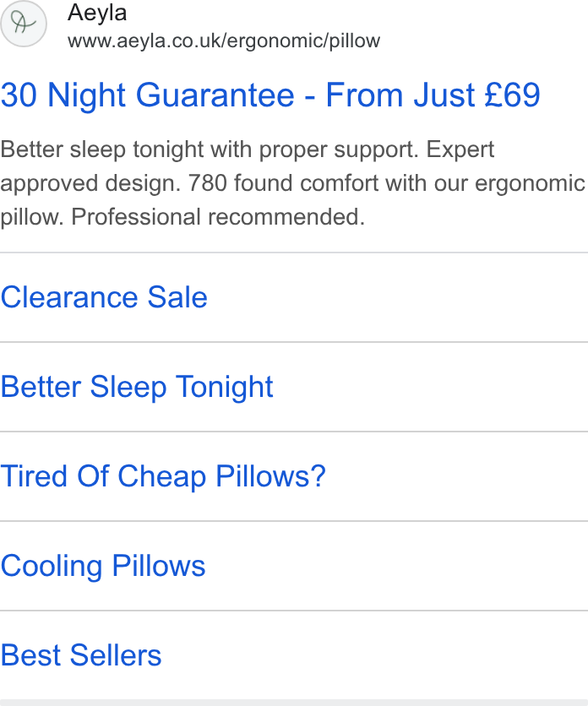Click the £69 price in the headline
The height and width of the screenshot is (706, 588).
tap(512, 95)
